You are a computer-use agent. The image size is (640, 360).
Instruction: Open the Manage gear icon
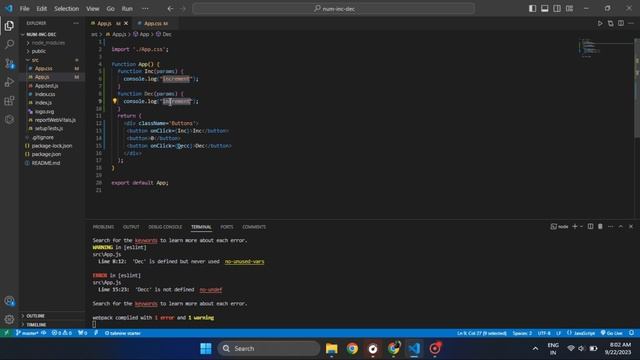coord(9,320)
